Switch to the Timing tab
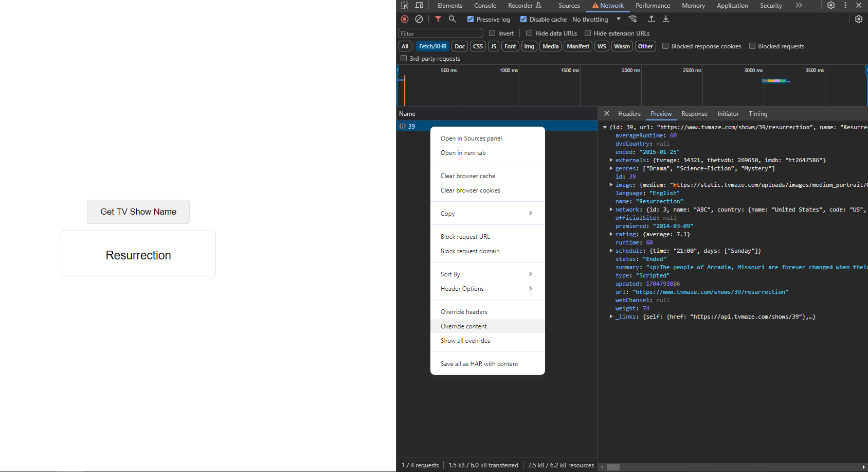Image resolution: width=868 pixels, height=472 pixels. pos(758,114)
